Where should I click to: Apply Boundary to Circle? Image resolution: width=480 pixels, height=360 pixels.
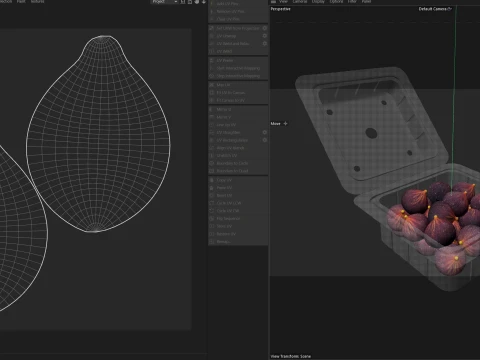click(238, 163)
